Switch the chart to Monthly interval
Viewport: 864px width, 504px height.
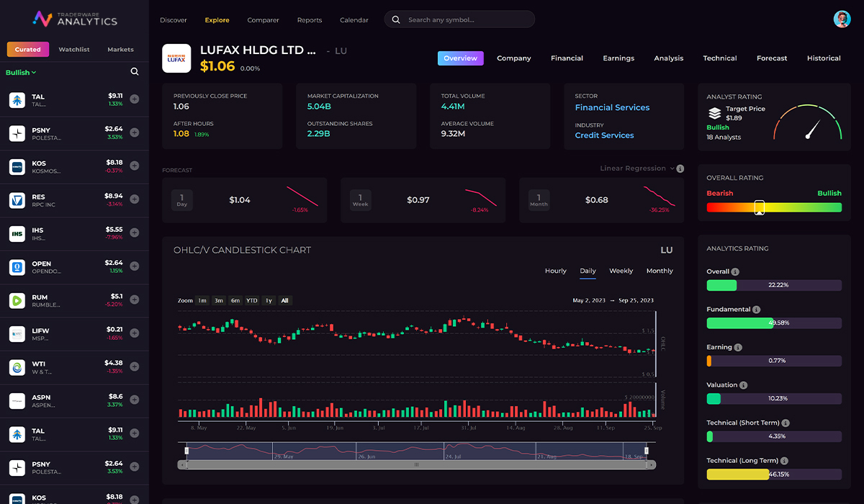660,271
